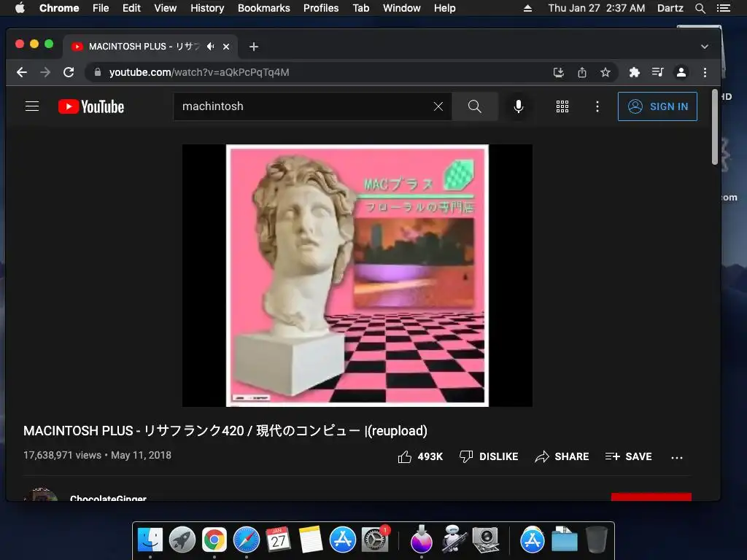Click the share page icon in address bar
This screenshot has width=747, height=560.
click(582, 72)
